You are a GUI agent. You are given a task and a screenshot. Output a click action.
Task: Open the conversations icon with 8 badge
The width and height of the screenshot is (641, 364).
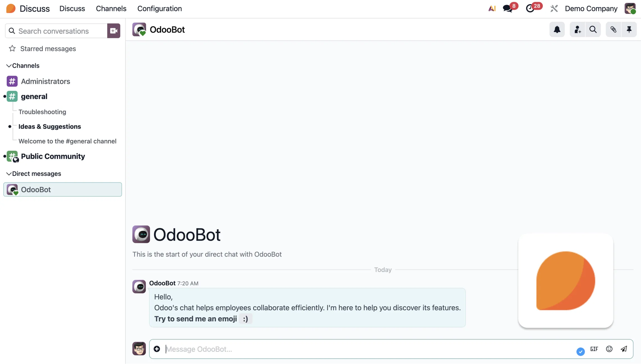[508, 8]
